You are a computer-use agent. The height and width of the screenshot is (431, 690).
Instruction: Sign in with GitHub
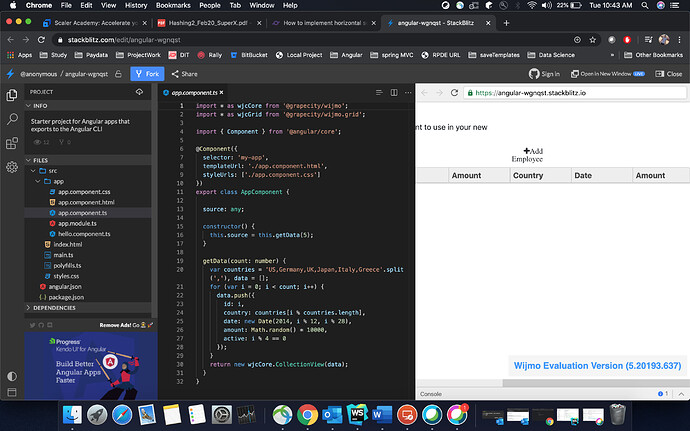click(x=544, y=74)
